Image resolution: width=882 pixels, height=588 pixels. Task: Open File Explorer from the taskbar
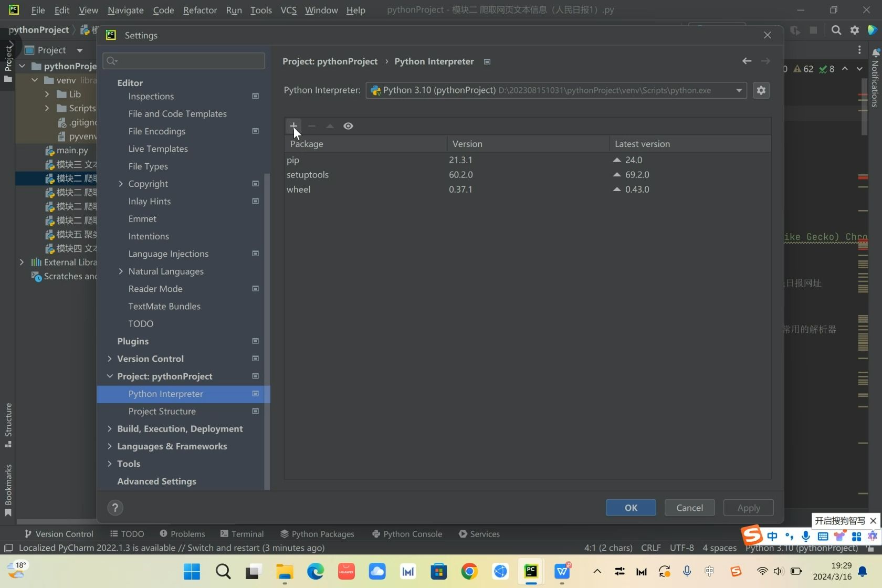pyautogui.click(x=285, y=571)
